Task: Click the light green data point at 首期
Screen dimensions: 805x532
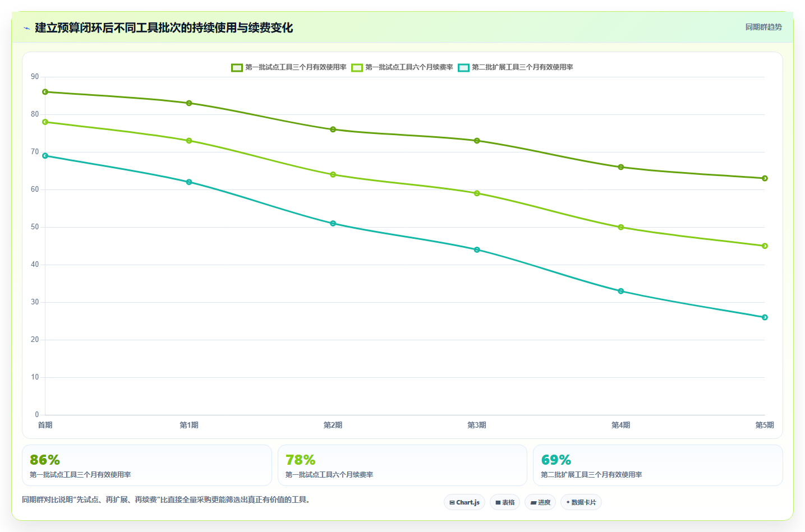Action: click(x=45, y=122)
